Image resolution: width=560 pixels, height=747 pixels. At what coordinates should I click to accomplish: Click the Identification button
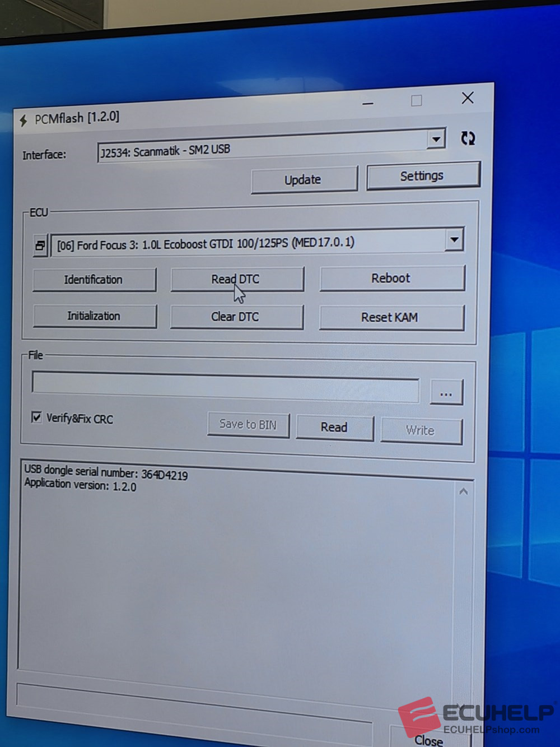coord(94,280)
